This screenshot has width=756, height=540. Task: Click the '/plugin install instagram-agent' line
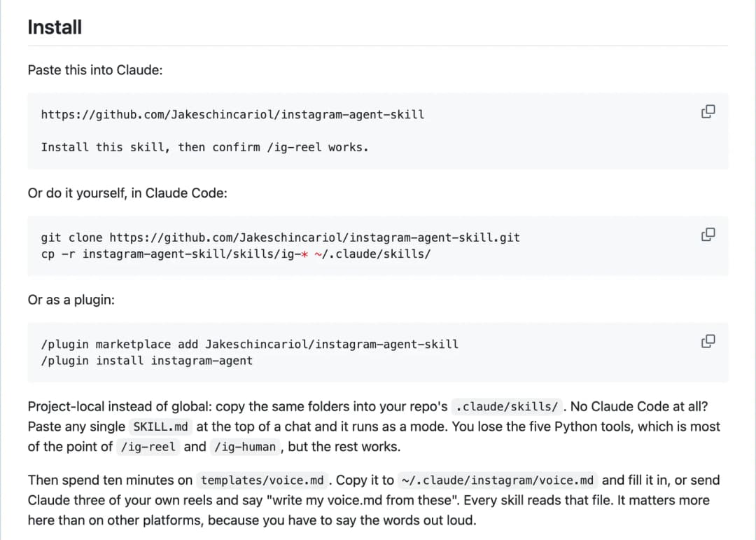click(146, 361)
